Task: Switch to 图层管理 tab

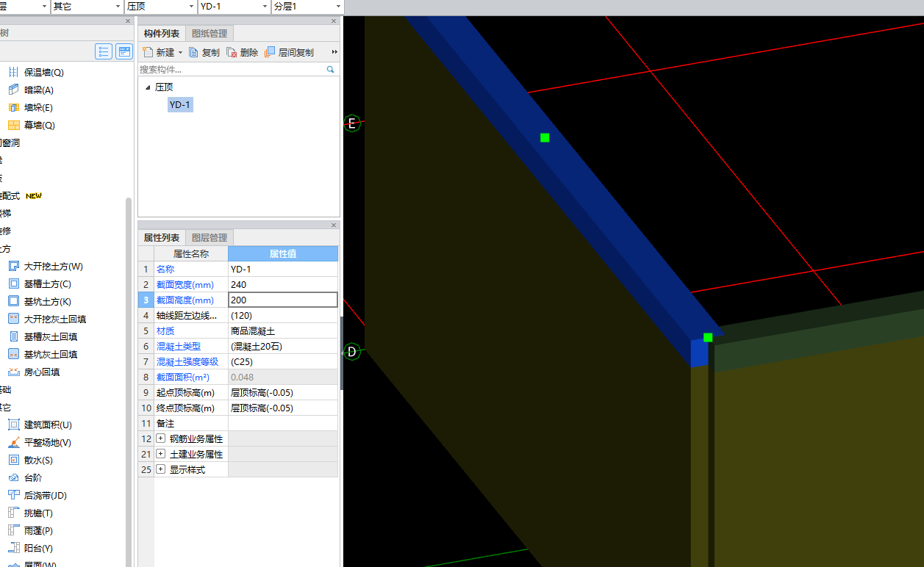Action: click(x=209, y=238)
